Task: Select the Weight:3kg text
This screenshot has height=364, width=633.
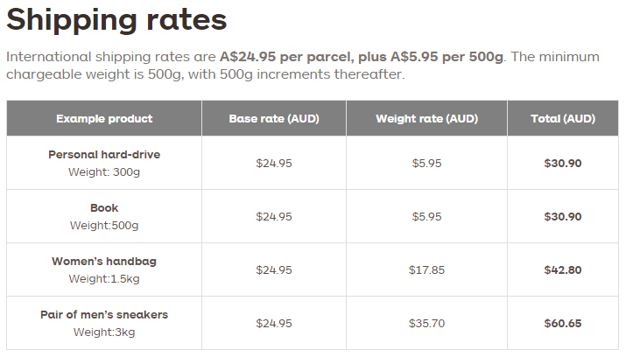Action: [104, 332]
